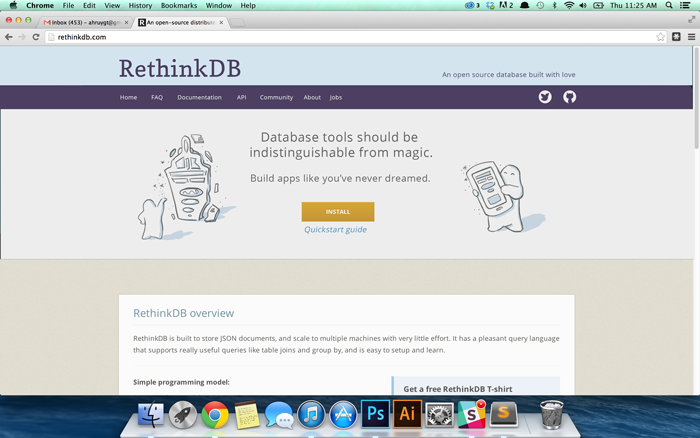Open the Trash in the dock
This screenshot has width=700, height=438.
coord(552,414)
